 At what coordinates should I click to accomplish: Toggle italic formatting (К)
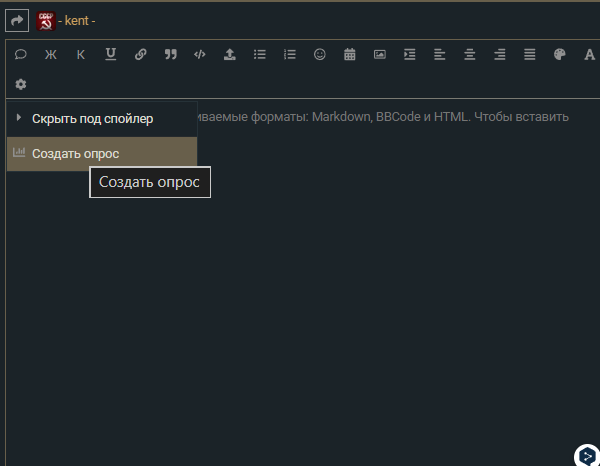(81, 55)
